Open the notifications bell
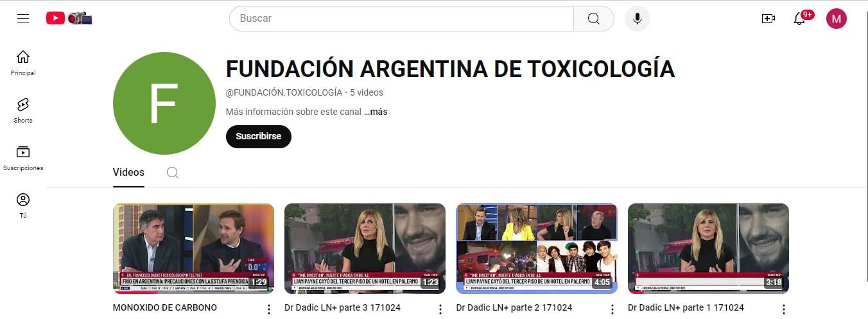Image resolution: width=868 pixels, height=319 pixels. point(799,19)
